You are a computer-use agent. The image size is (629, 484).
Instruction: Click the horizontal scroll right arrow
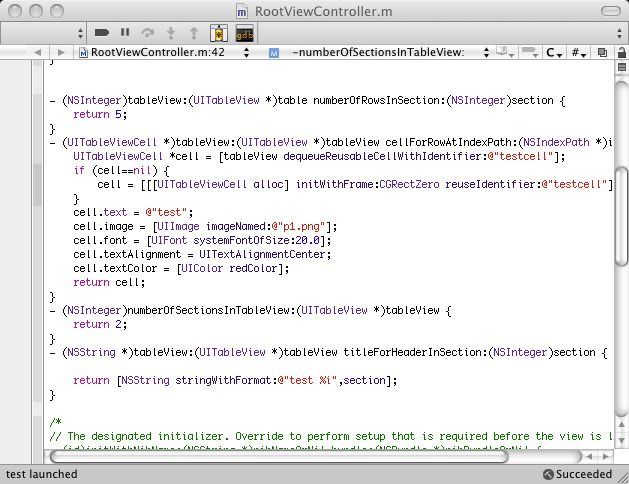(x=605, y=456)
